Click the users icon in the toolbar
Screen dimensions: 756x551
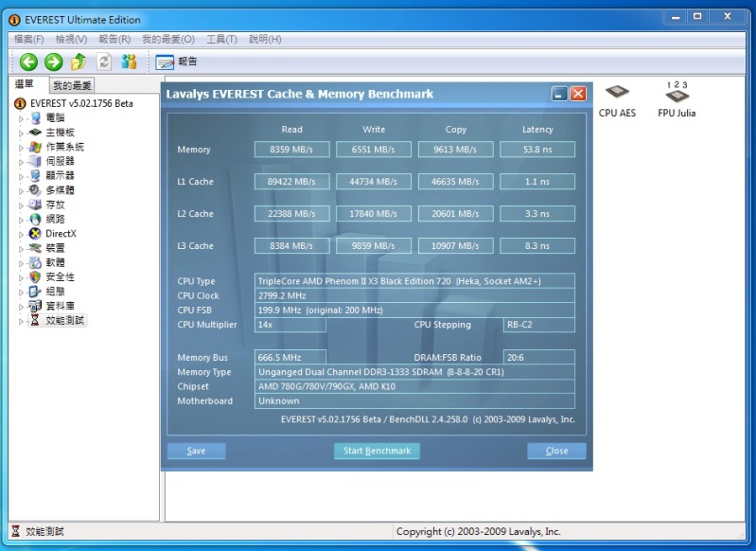129,62
